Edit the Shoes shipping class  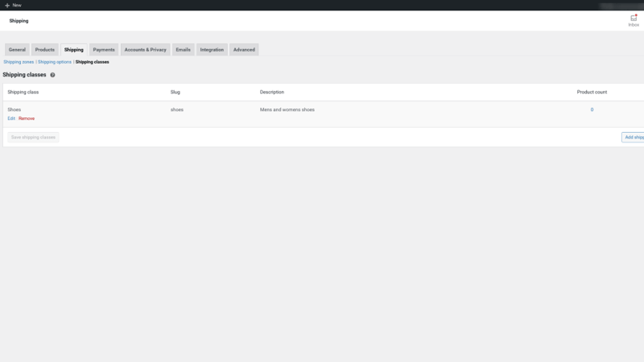(11, 118)
